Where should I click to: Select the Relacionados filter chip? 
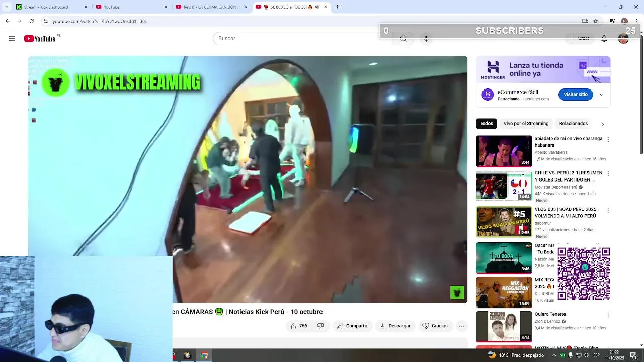[x=574, y=124]
